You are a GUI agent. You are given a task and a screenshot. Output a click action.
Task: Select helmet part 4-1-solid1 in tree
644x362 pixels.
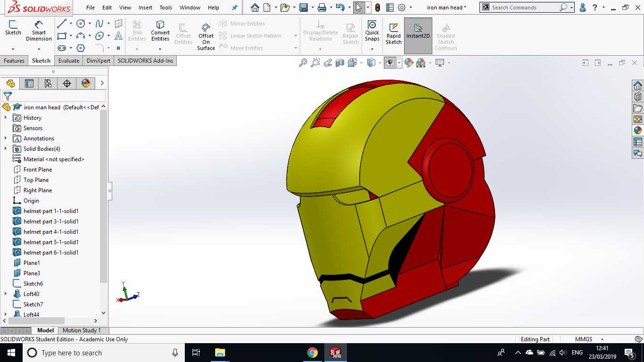tap(51, 232)
